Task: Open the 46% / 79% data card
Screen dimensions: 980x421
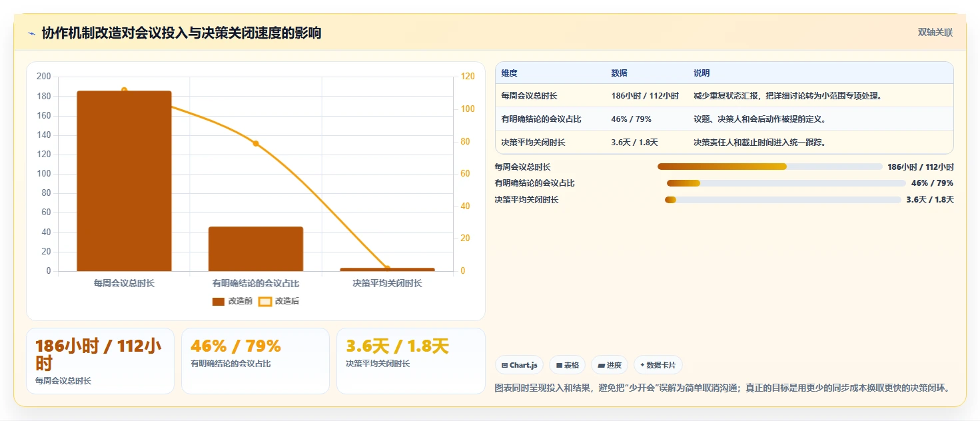Action: (x=255, y=361)
